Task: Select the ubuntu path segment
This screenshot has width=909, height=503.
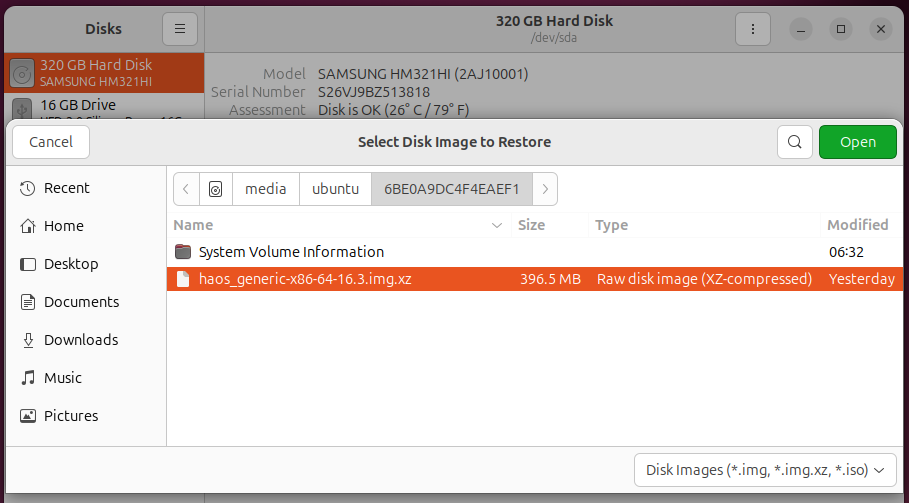Action: pos(335,189)
